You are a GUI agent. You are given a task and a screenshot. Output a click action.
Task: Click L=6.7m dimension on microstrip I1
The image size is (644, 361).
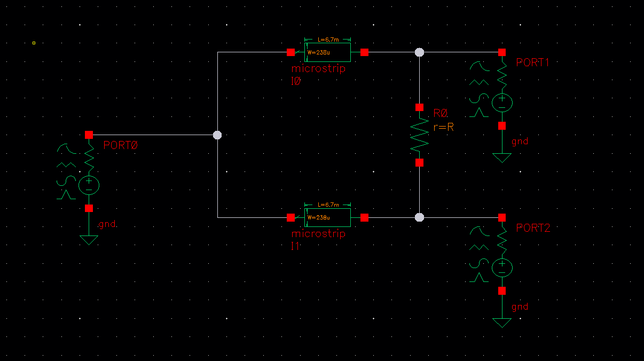tap(328, 205)
